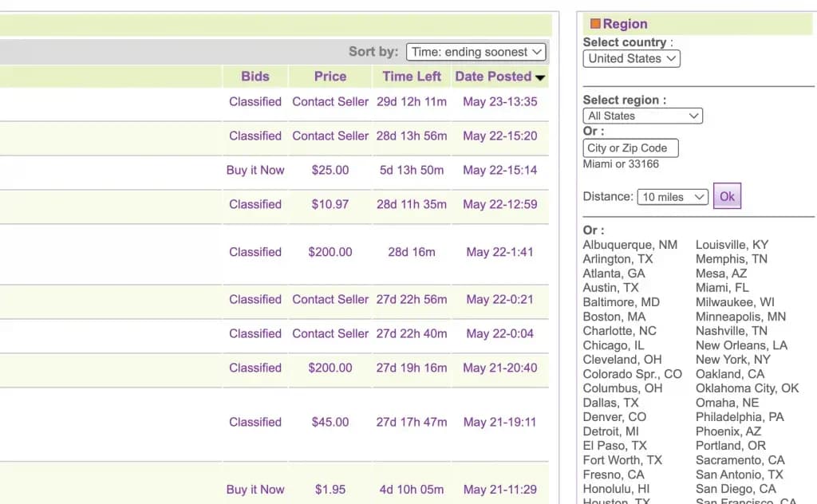The image size is (817, 504).
Task: Click the Date Posted sort arrow
Action: click(540, 77)
